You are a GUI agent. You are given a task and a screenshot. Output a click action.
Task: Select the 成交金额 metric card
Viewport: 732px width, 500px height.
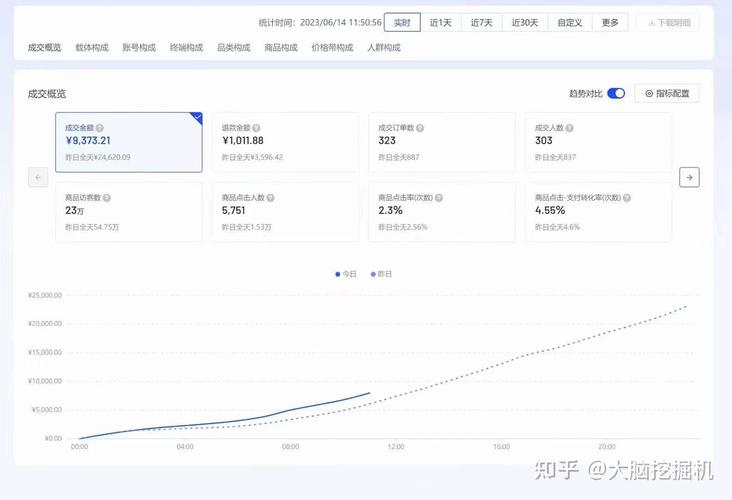[129, 142]
